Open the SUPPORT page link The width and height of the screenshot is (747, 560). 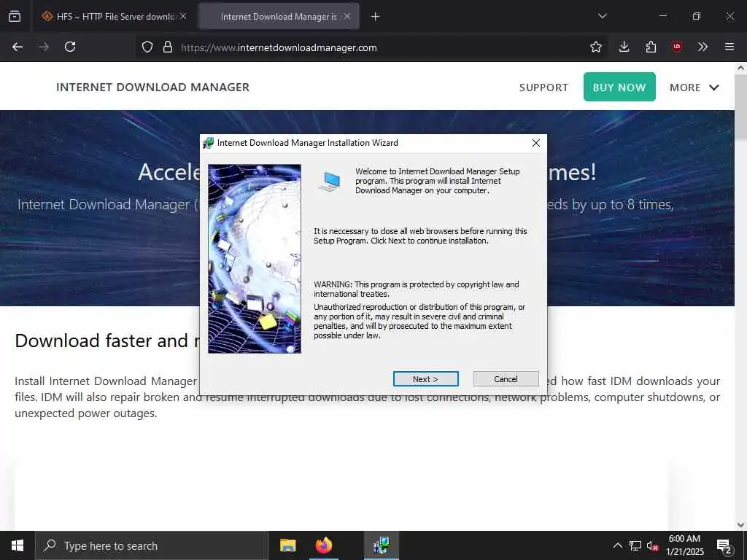pyautogui.click(x=543, y=87)
